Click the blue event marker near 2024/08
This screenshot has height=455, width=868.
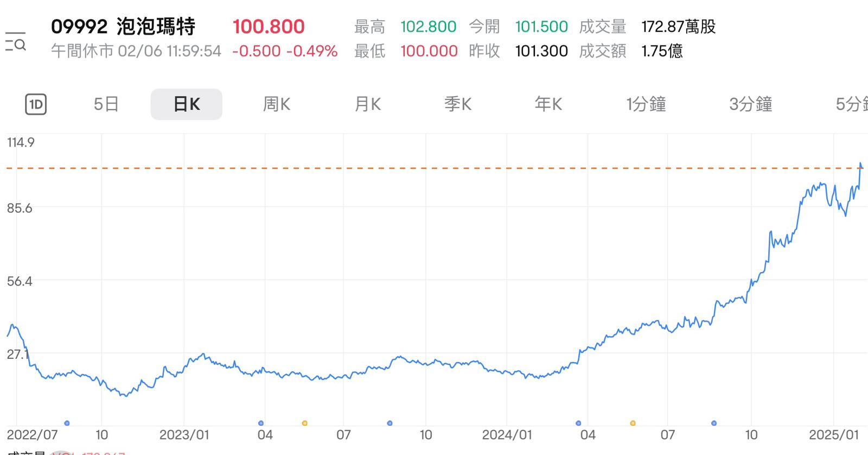coord(713,422)
